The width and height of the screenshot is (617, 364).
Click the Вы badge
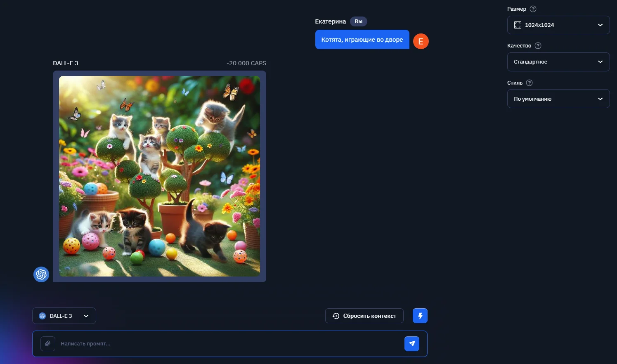[359, 21]
